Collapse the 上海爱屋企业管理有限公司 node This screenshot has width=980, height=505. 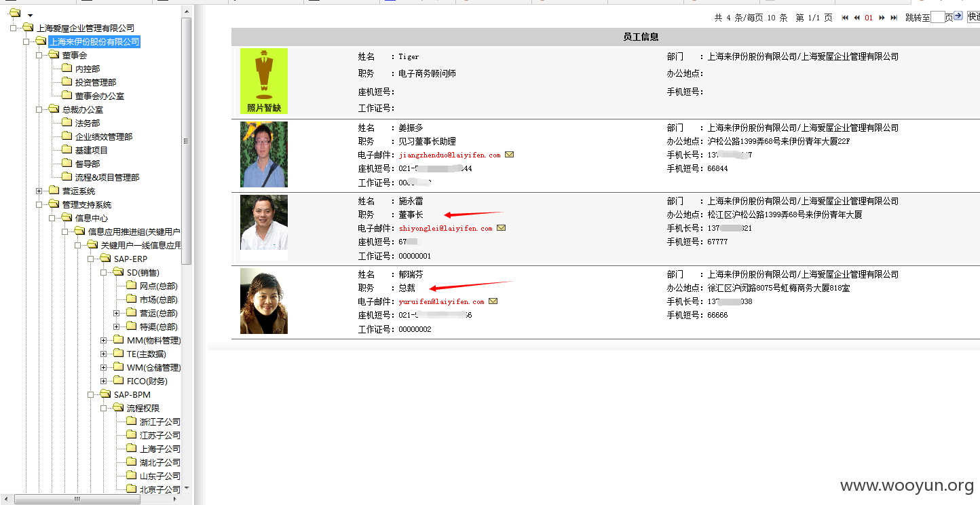(13, 28)
